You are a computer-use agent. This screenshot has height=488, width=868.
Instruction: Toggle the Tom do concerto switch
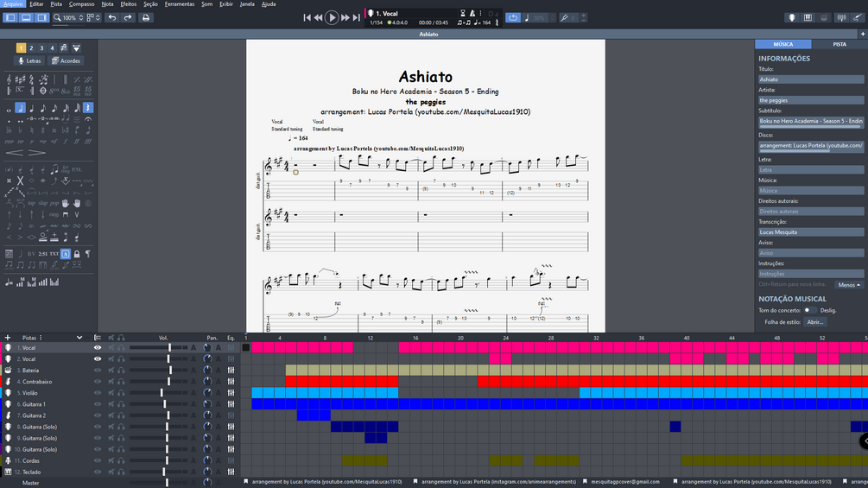point(810,310)
